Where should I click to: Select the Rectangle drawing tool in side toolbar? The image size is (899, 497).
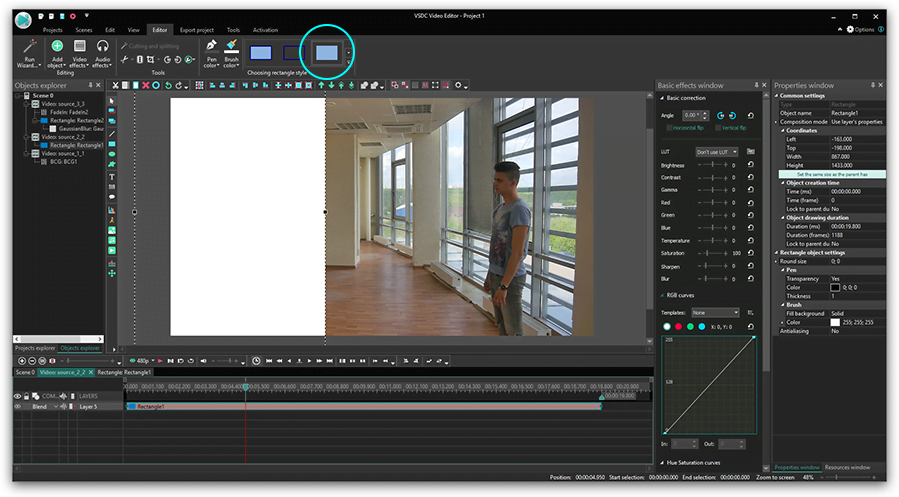tap(112, 144)
